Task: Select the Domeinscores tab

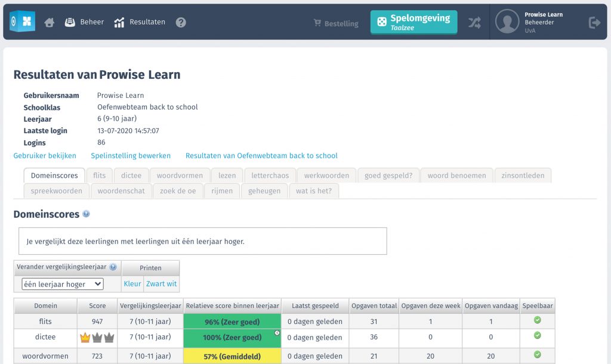Action: [54, 175]
